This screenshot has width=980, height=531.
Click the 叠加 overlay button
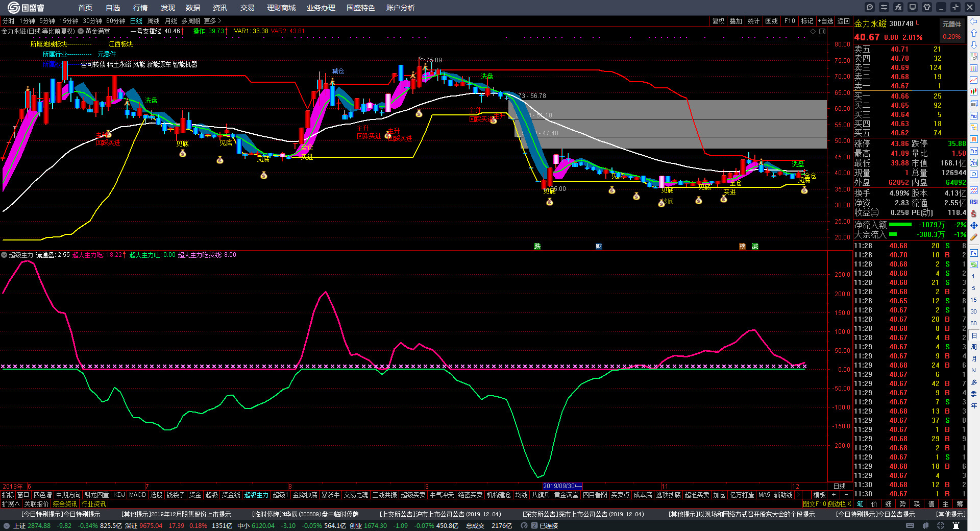tap(736, 21)
